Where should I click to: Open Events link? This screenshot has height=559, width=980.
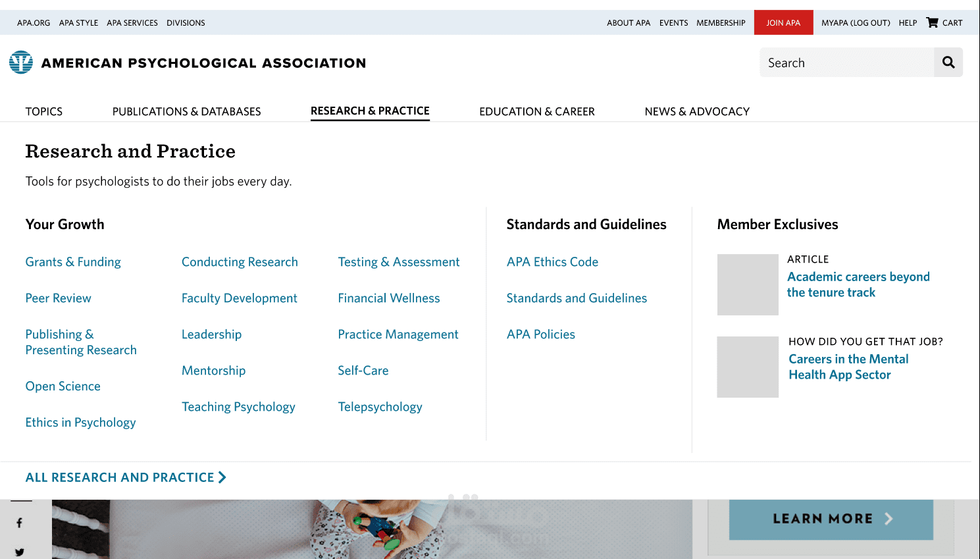(674, 22)
